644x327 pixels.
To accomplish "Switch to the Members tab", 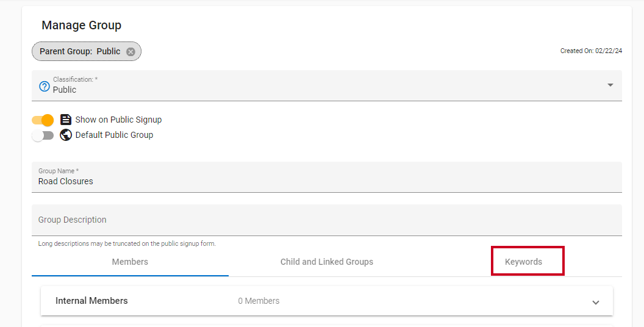I will point(130,262).
